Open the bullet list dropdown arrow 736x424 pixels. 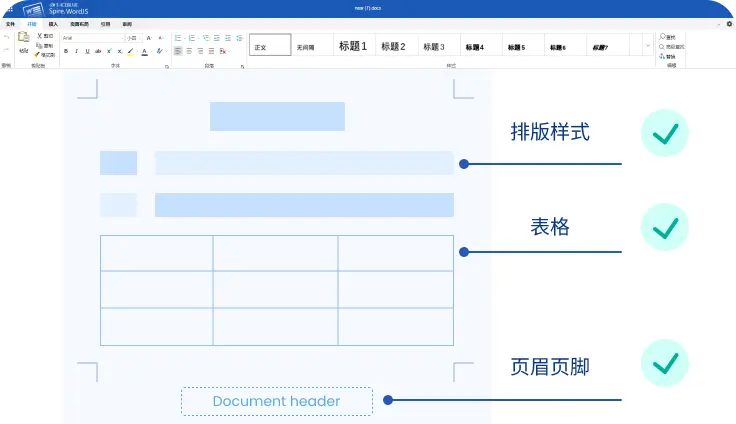click(x=184, y=39)
